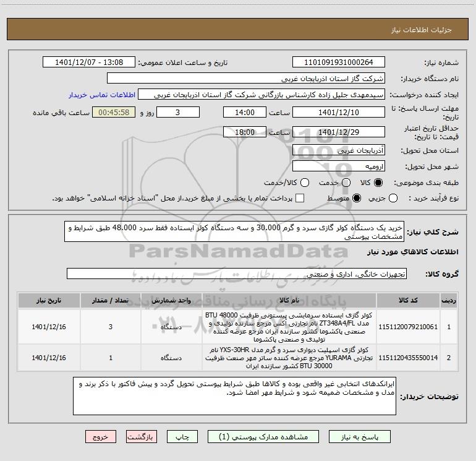Open اطلاعات تماس خریدار link
Viewport: 476px width, 461px height.
(x=102, y=95)
